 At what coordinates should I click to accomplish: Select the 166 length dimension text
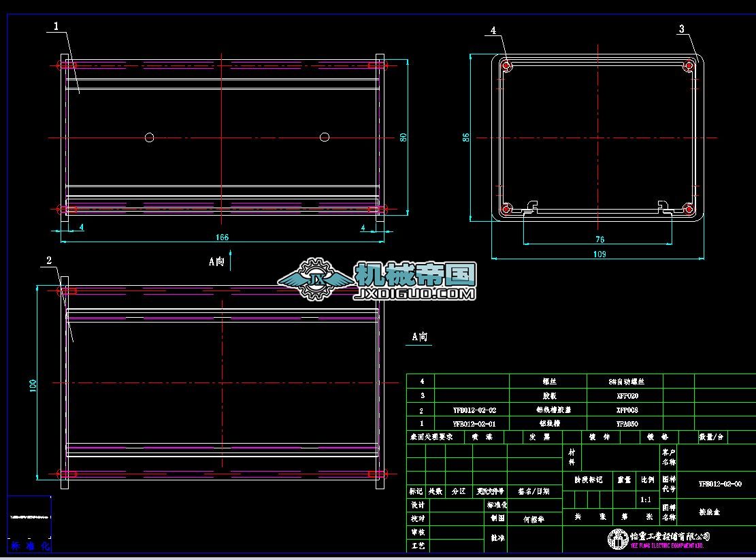click(222, 237)
